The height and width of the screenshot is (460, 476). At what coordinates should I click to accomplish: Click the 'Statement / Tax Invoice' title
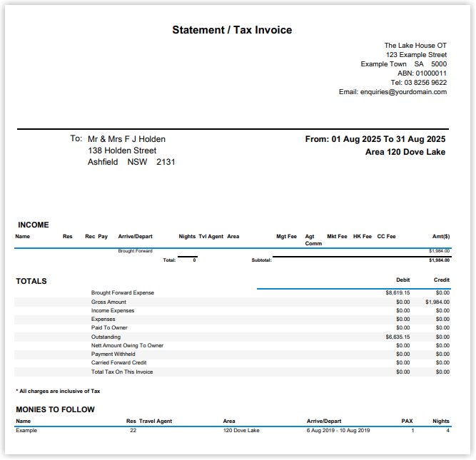(232, 30)
